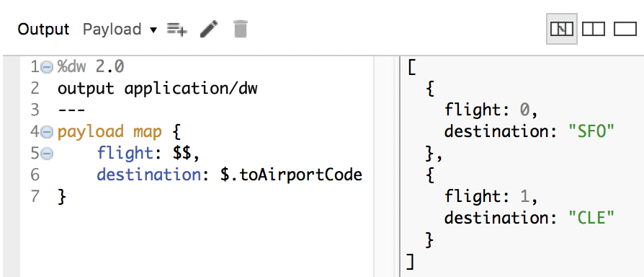Collapse the fold marker on line 4
The height and width of the screenshot is (277, 644).
[x=48, y=132]
